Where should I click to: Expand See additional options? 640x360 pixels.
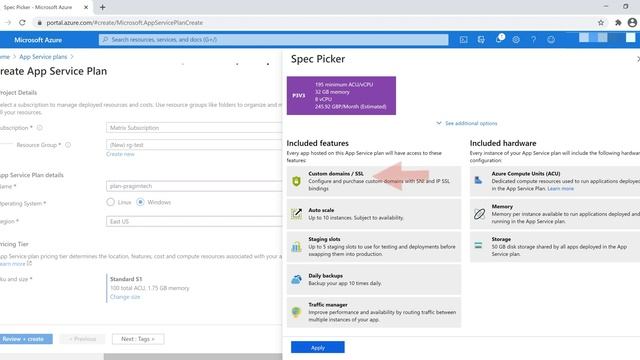467,123
